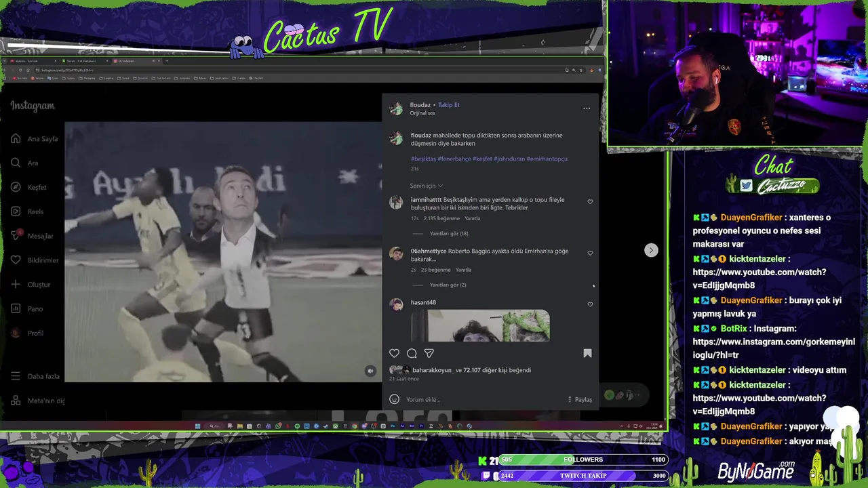Open #beşiktaş hashtag

point(423,159)
